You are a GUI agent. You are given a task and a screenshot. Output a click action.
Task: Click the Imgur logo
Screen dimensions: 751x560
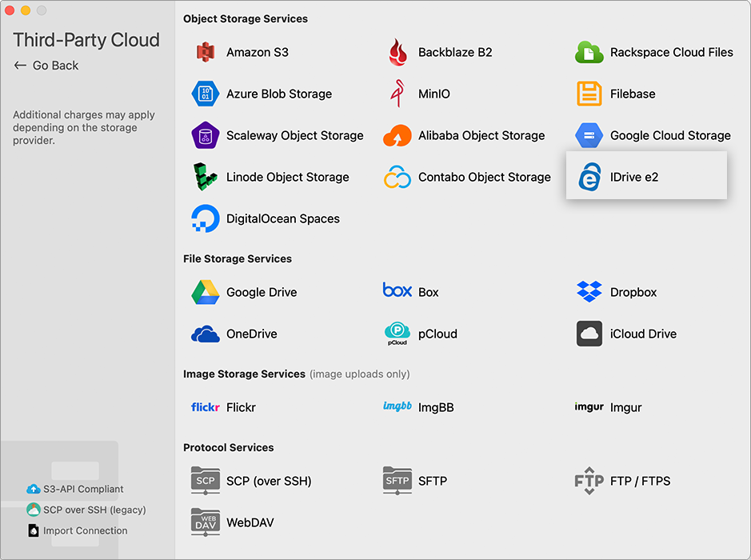[589, 406]
